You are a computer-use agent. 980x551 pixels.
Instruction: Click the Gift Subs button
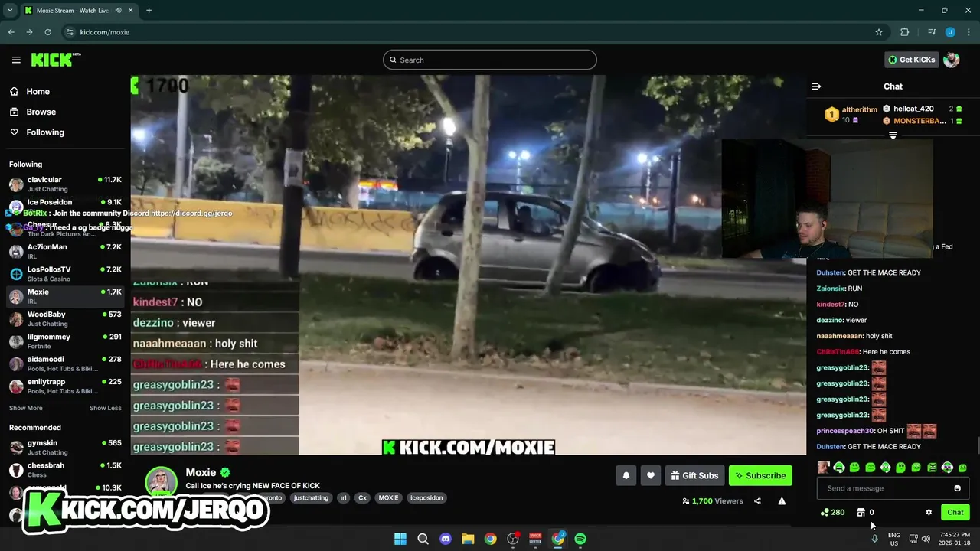pos(694,475)
